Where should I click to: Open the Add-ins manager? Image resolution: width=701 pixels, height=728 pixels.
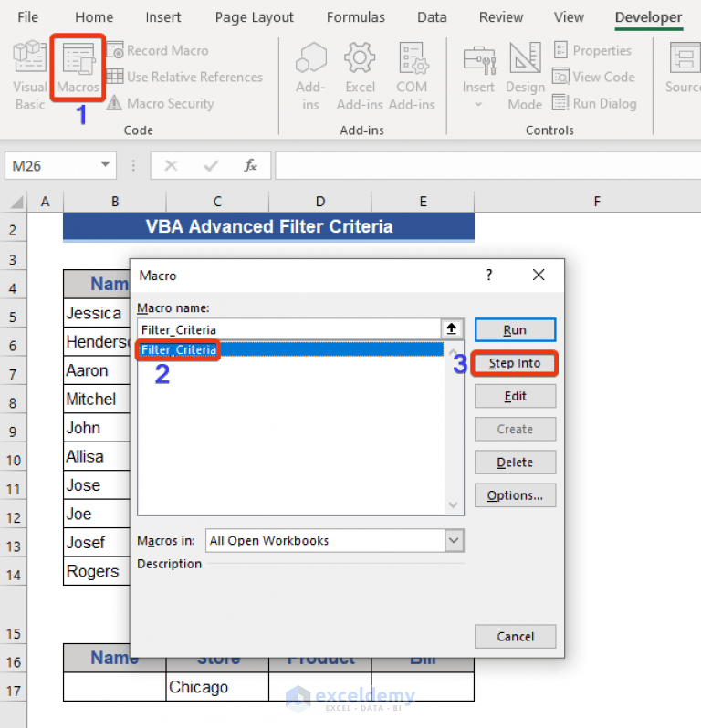point(310,77)
